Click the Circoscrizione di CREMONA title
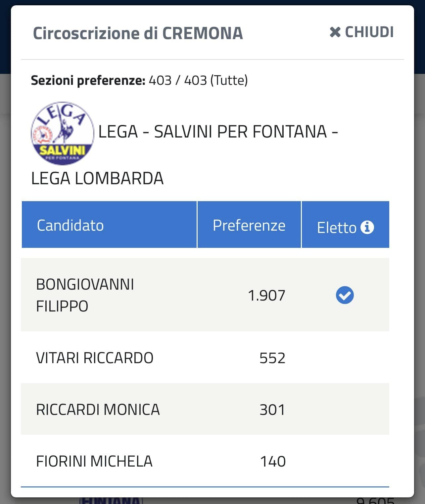This screenshot has width=425, height=504. [x=138, y=33]
